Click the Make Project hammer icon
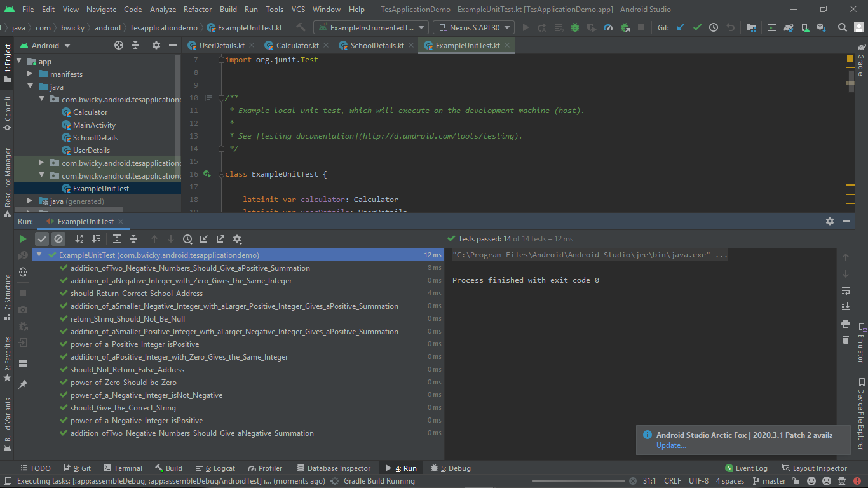 (301, 27)
